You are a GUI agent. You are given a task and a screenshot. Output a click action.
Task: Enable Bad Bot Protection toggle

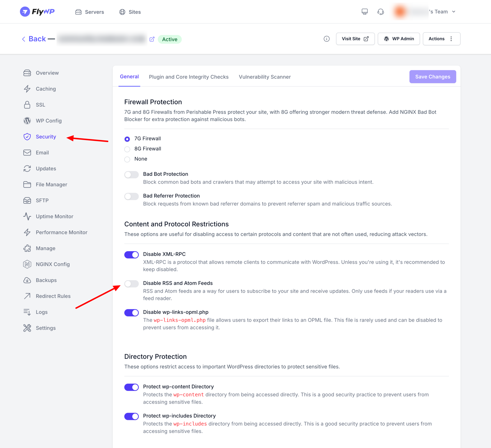[132, 174]
